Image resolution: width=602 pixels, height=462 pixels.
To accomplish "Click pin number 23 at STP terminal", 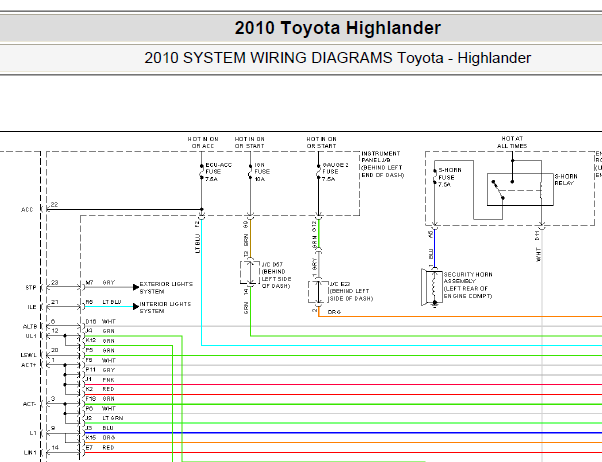I will pos(54,283).
